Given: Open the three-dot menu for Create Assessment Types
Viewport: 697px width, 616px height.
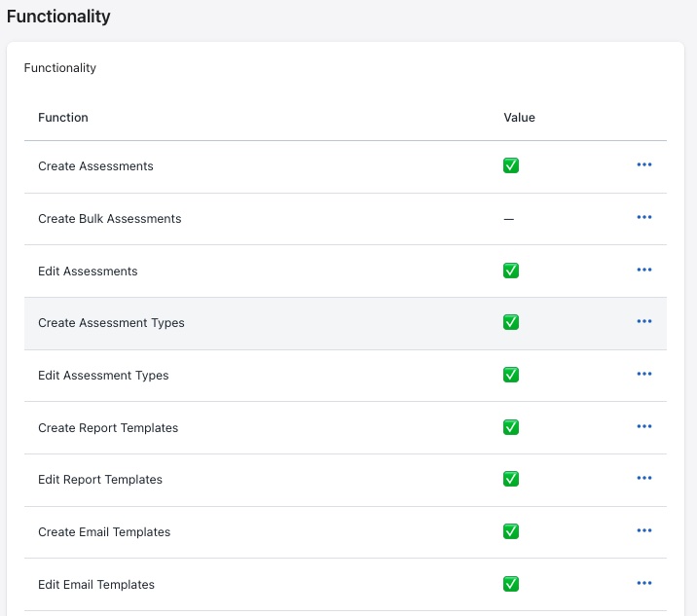Looking at the screenshot, I should [x=643, y=322].
